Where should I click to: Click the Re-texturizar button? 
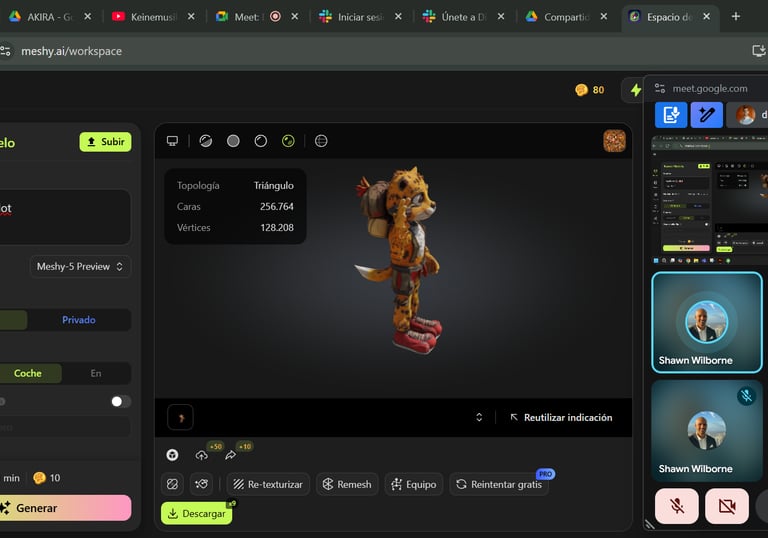pos(268,484)
